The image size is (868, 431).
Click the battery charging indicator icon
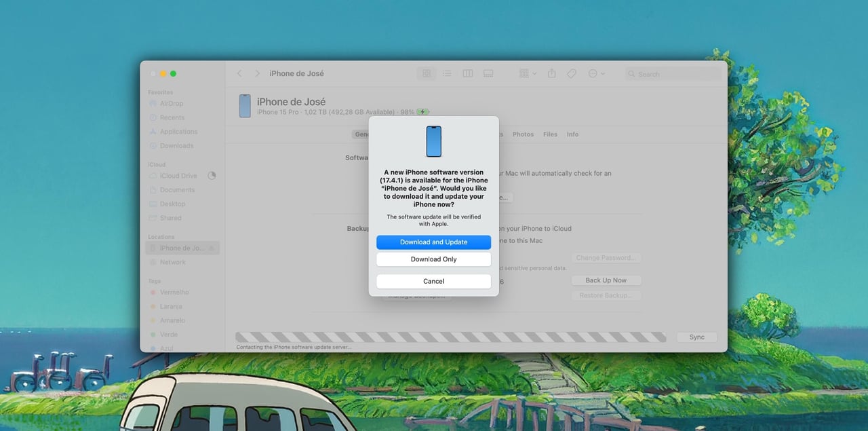coord(423,112)
